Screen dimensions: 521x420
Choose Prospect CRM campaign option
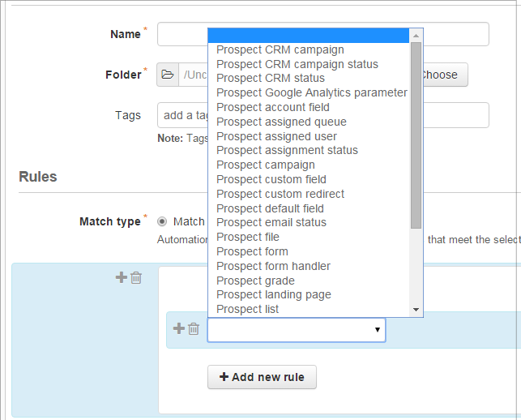tap(309, 49)
